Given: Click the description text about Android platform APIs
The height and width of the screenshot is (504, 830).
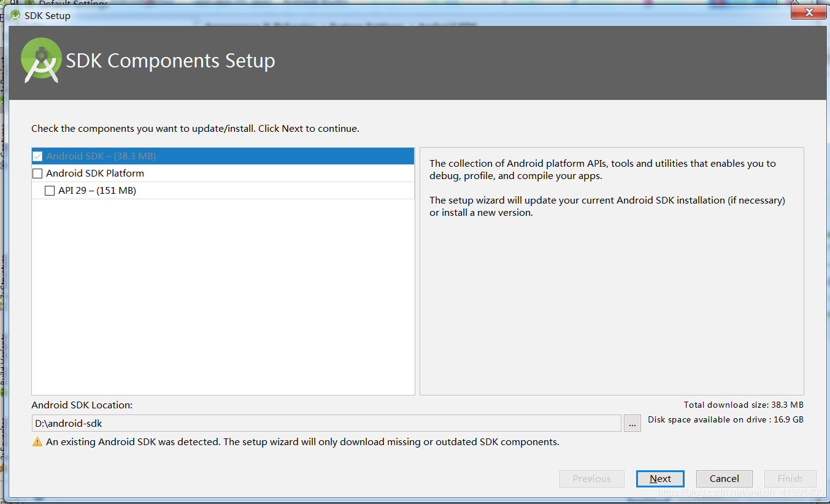Looking at the screenshot, I should pos(602,170).
